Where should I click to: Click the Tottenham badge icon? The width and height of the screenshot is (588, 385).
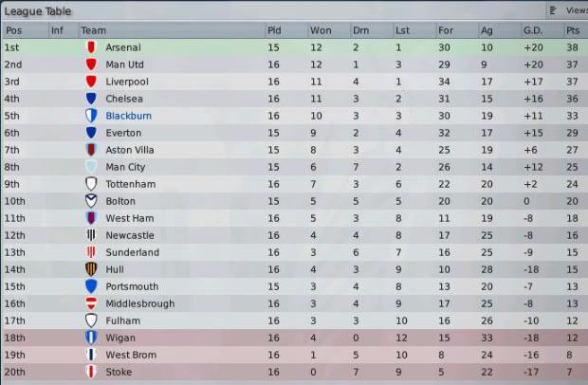pos(91,184)
